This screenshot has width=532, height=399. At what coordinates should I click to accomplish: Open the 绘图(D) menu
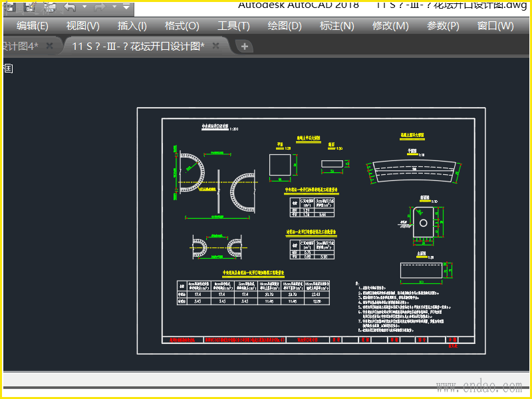[x=285, y=26]
